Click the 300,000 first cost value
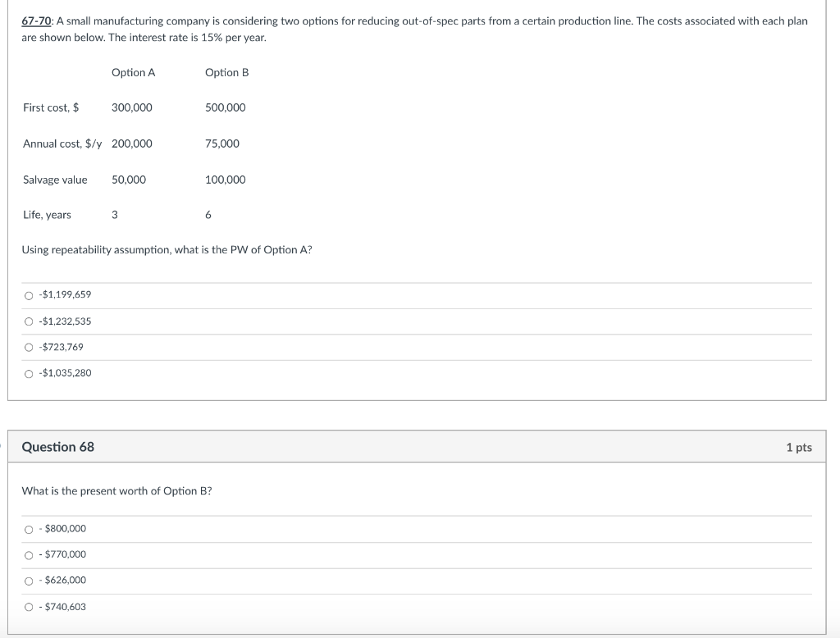 click(x=132, y=107)
